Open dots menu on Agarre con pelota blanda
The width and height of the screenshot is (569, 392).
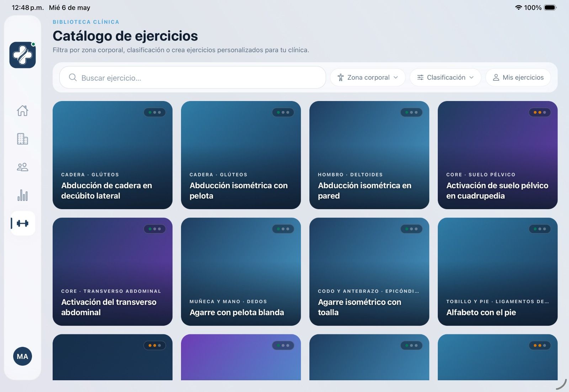[283, 229]
